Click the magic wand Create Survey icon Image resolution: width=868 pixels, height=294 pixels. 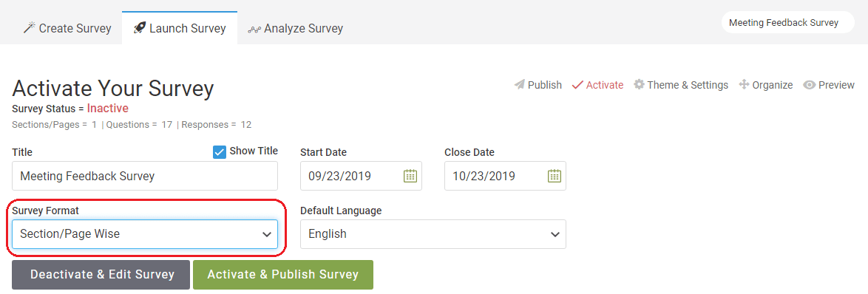pyautogui.click(x=30, y=27)
